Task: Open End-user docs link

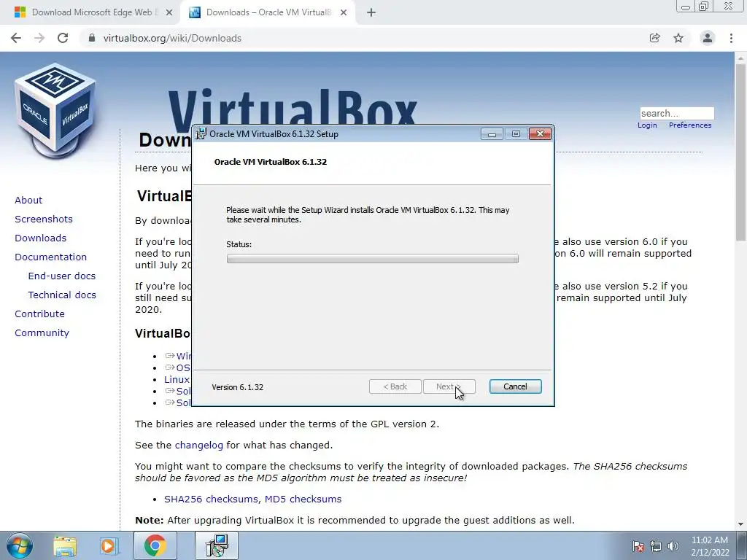Action: [x=62, y=276]
